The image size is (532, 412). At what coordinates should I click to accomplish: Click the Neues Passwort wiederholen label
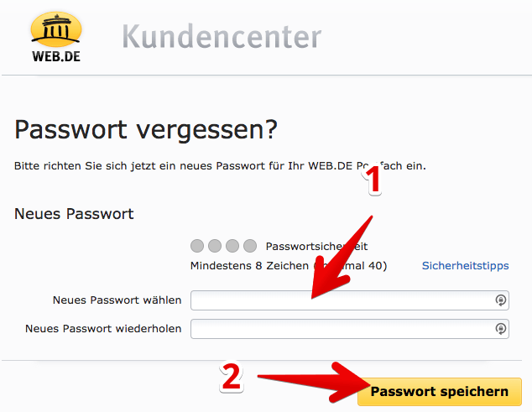[x=103, y=329]
